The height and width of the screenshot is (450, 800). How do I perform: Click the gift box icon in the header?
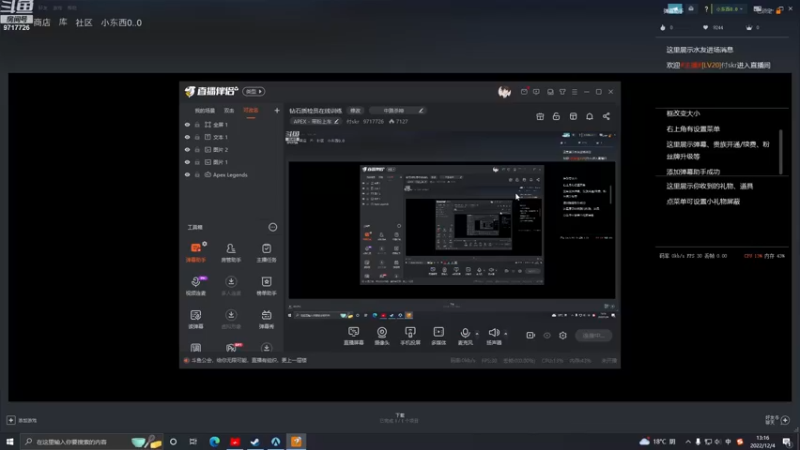540,116
